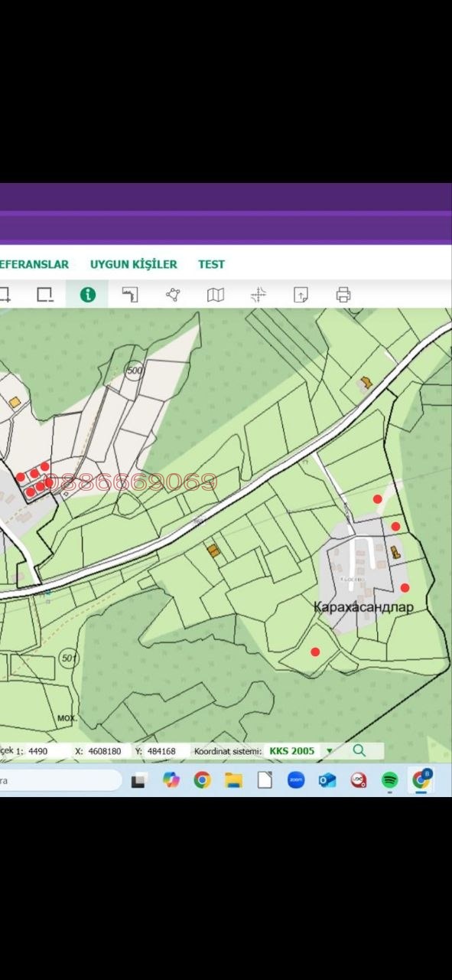The height and width of the screenshot is (980, 452).
Task: Pick the corner measure tool icon
Action: pos(130,295)
